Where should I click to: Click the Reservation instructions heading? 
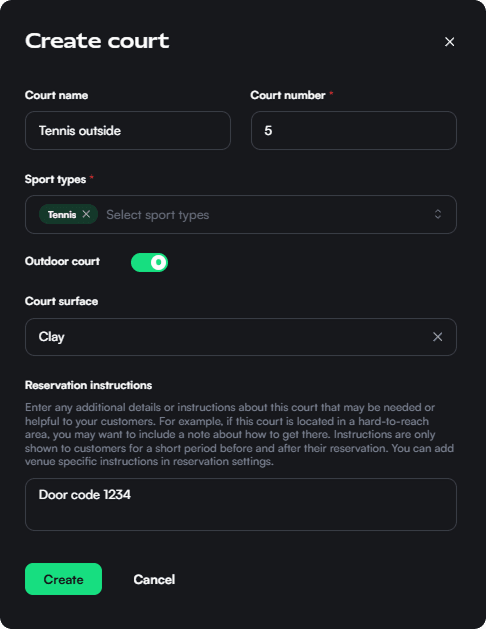(88, 385)
